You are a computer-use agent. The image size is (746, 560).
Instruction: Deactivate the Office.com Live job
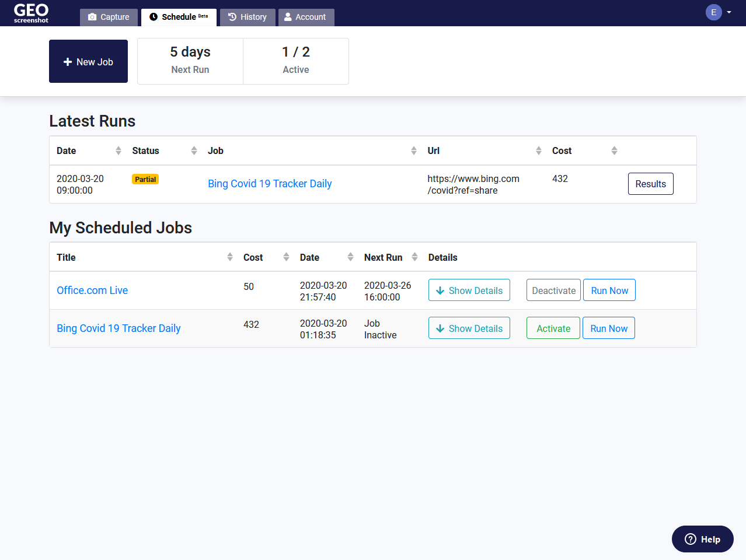(x=553, y=290)
